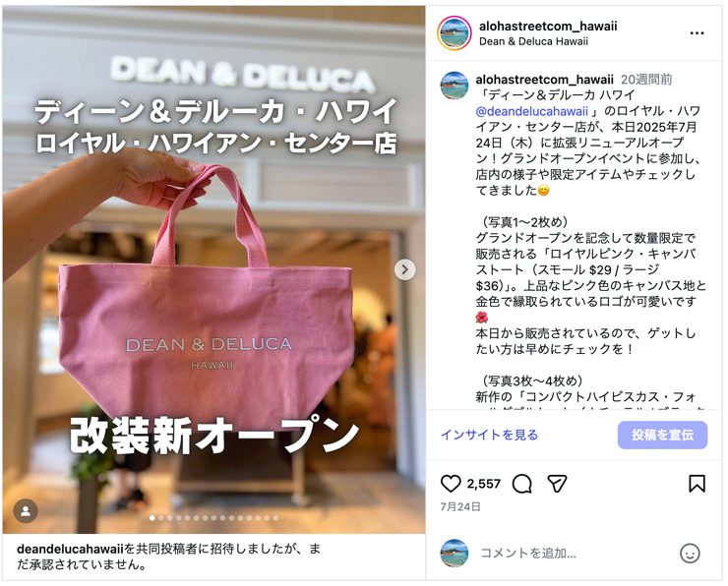This screenshot has width=728, height=586.
Task: Advance to next photo with arrow
Action: click(405, 269)
